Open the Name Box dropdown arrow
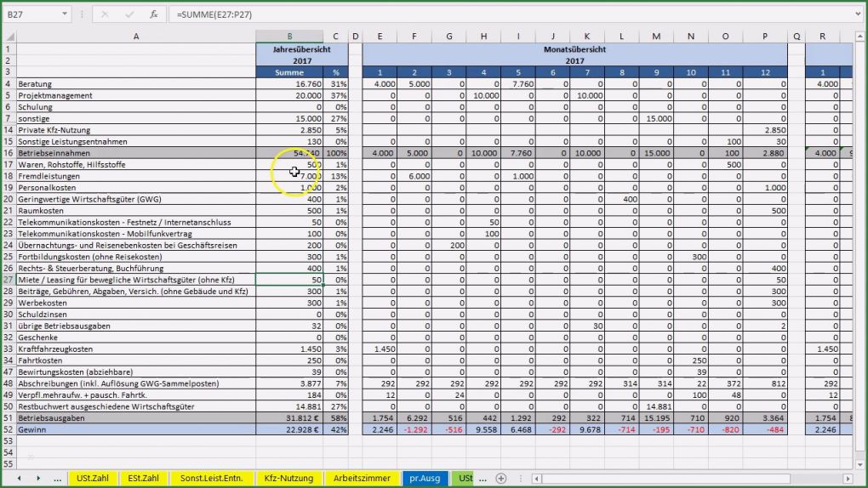 click(66, 14)
